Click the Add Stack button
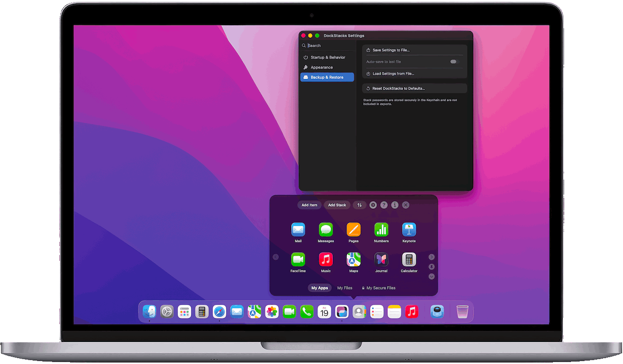 337,205
